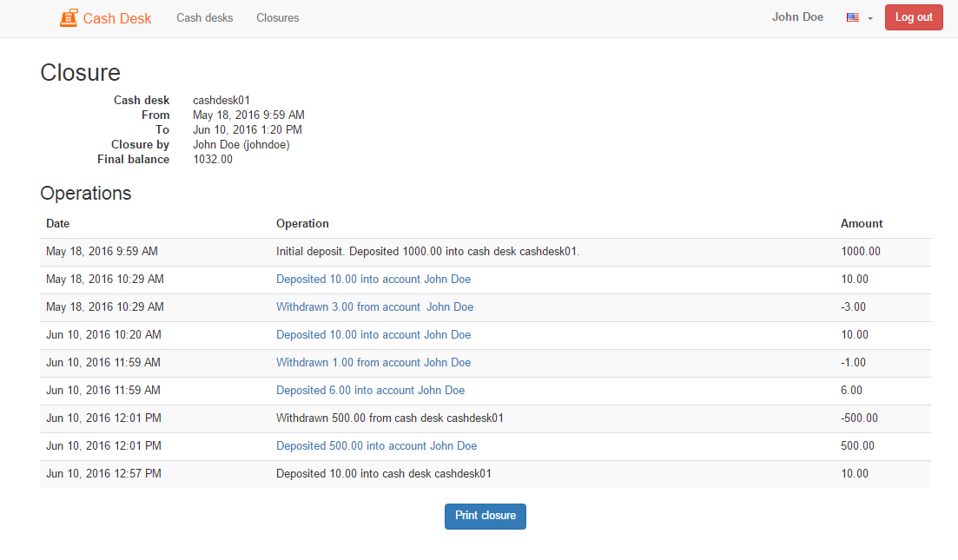Click the Final balance value 1032.00
The image size is (958, 560).
coord(213,160)
